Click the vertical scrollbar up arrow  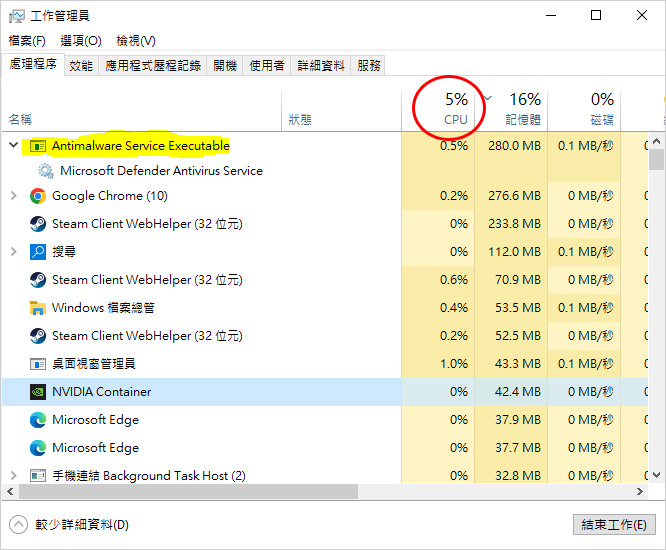click(x=656, y=141)
